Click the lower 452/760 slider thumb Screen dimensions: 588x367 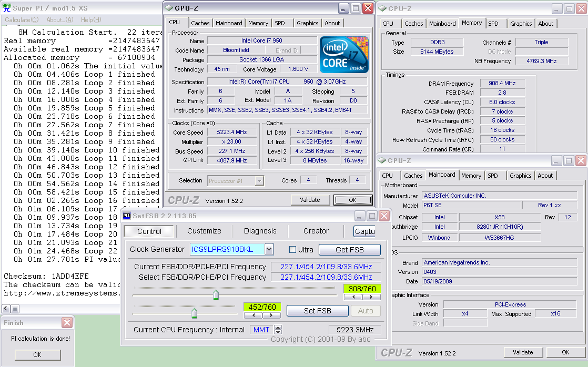click(194, 313)
